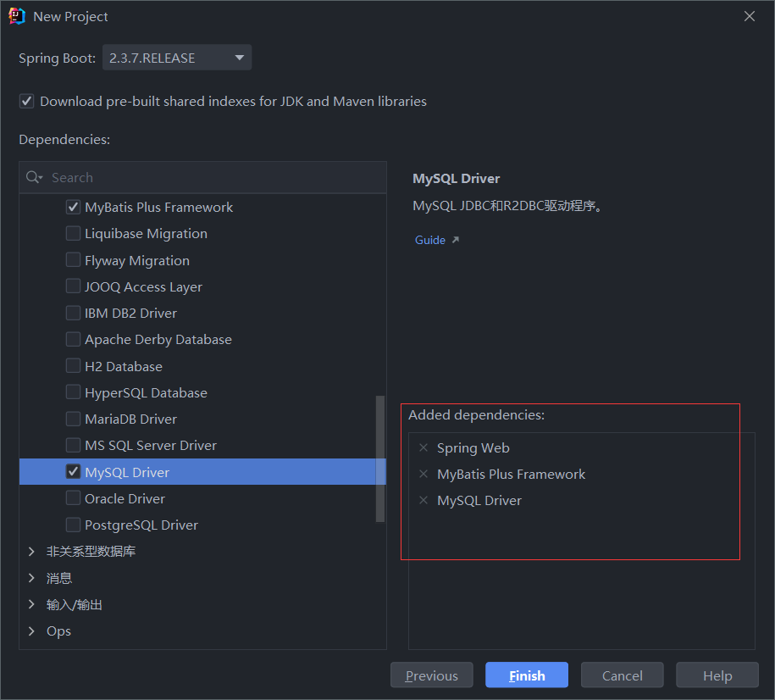
Task: Select the H2 Database label
Action: click(x=124, y=366)
